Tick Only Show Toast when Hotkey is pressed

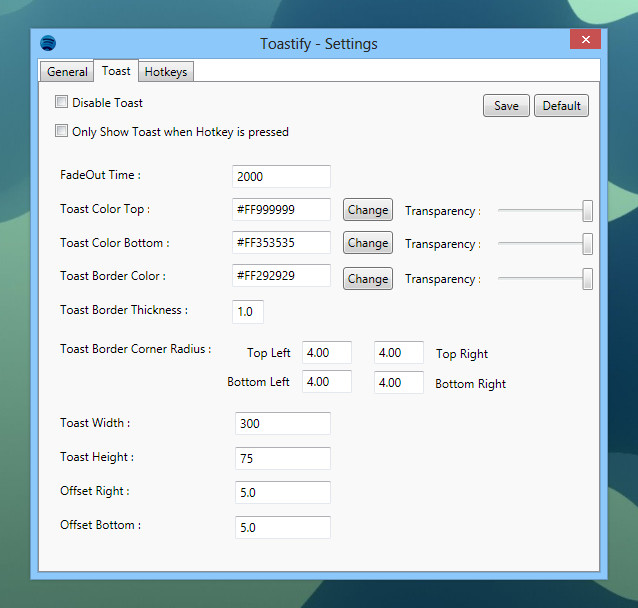click(x=61, y=131)
